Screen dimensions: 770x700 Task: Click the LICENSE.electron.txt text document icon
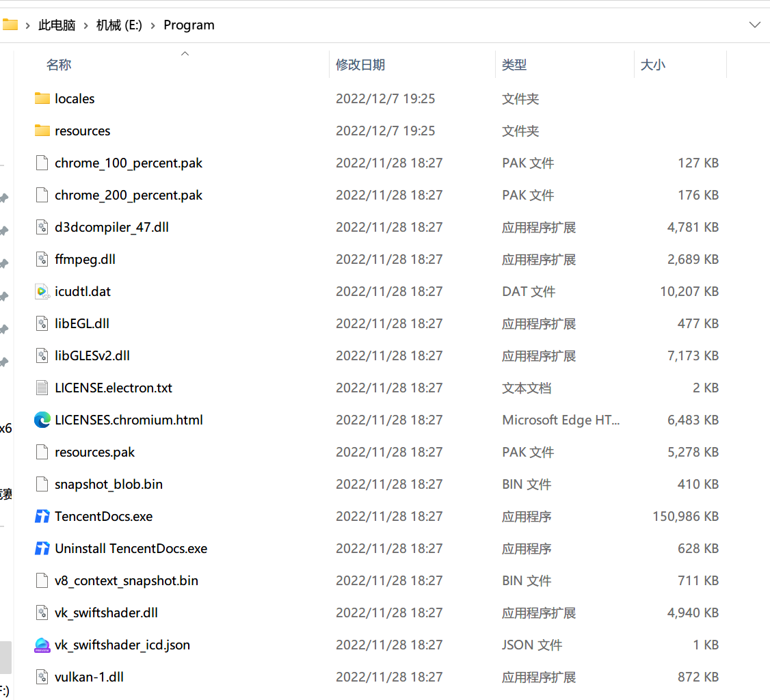(42, 388)
